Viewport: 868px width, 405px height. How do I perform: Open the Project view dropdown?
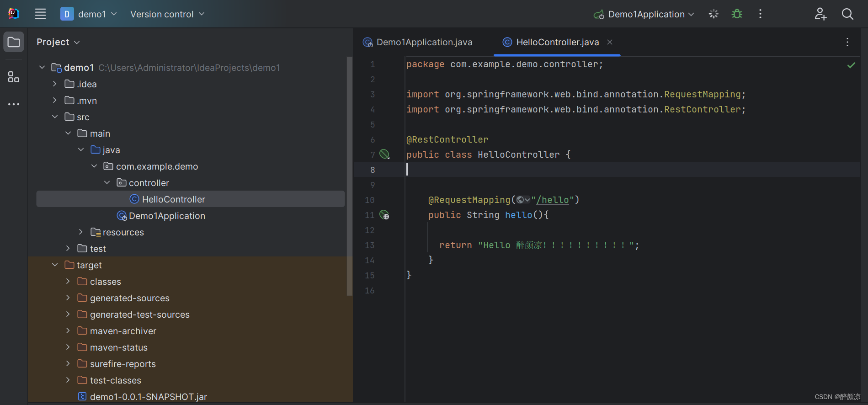tap(58, 42)
